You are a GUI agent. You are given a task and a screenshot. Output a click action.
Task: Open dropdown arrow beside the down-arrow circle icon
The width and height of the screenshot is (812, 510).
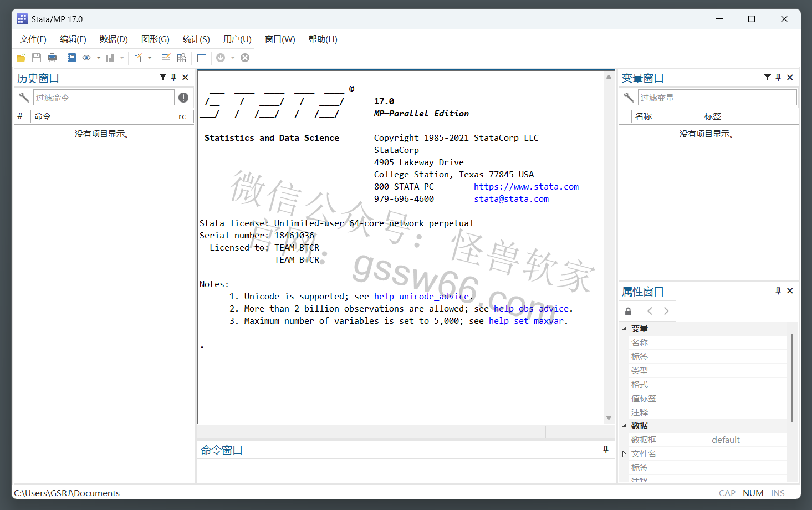pos(233,58)
